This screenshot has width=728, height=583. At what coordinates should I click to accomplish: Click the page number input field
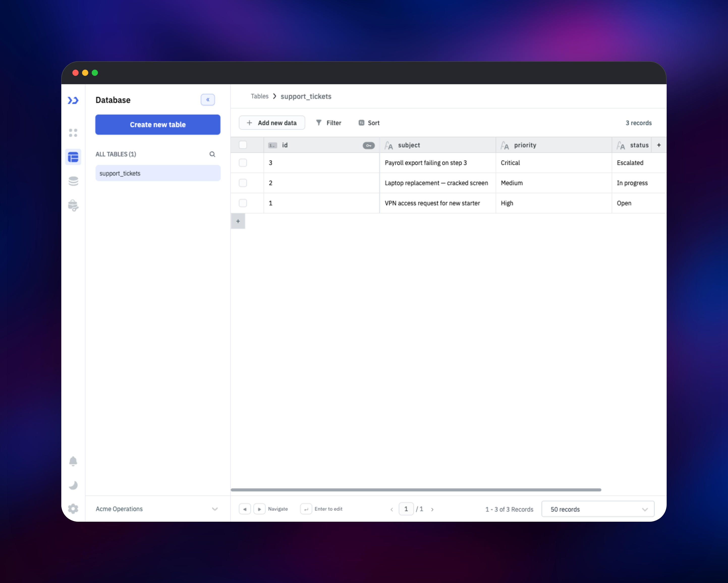pos(406,509)
